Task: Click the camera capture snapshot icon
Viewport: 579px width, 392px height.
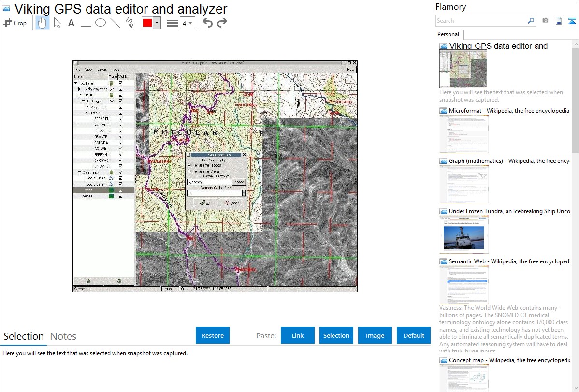Action: click(x=545, y=21)
